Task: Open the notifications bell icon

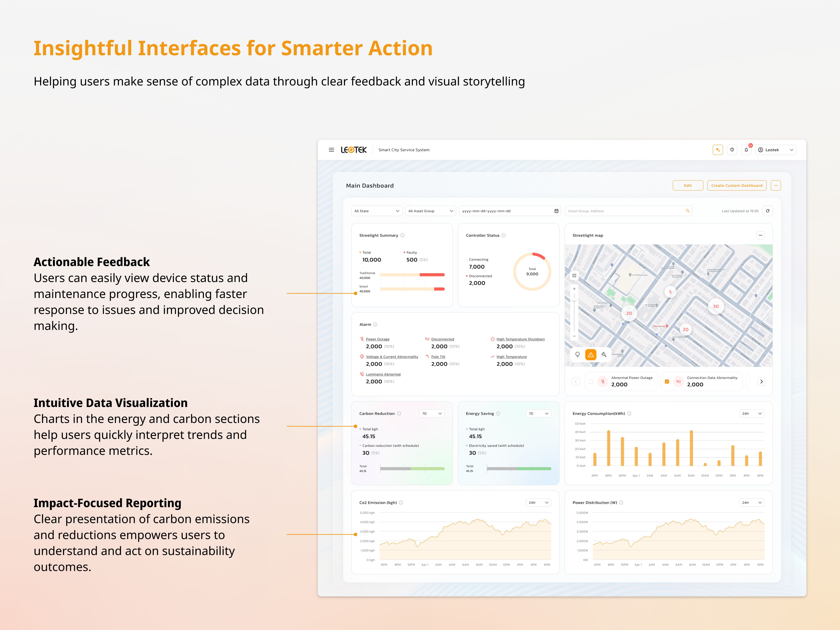Action: (746, 150)
